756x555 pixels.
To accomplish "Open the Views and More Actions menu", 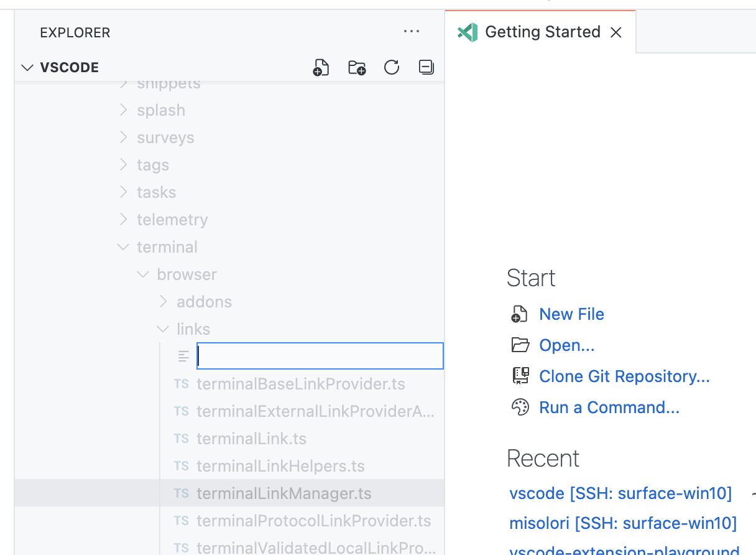I will pyautogui.click(x=412, y=32).
